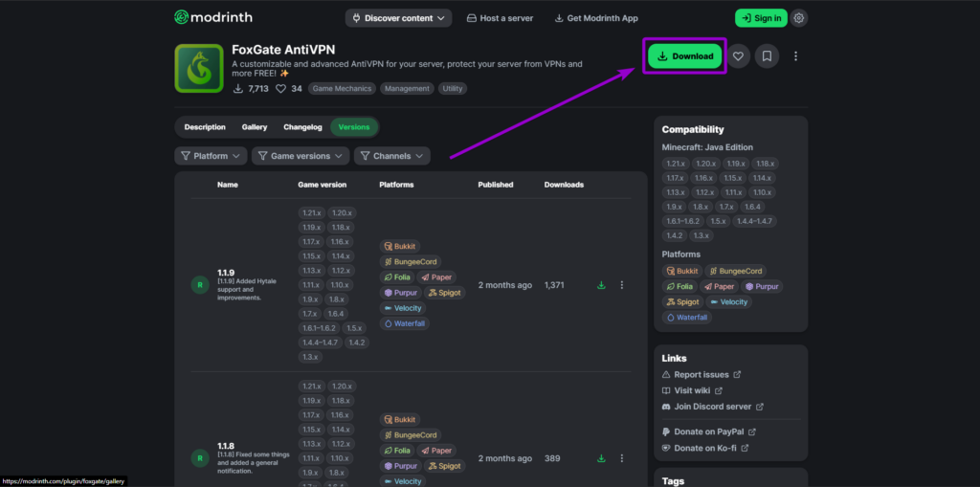The height and width of the screenshot is (487, 980).
Task: Click Bukkit platform tag in 1.1.9 row
Action: click(400, 246)
